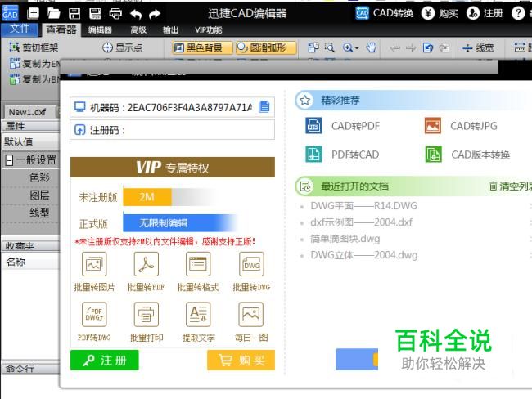Open CAD转换 in the title bar
The height and width of the screenshot is (399, 532).
coord(384,13)
